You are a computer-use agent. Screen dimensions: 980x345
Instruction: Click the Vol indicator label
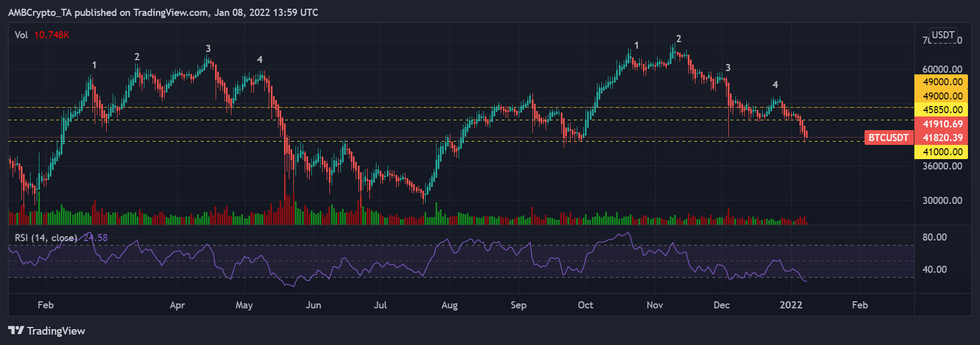21,35
